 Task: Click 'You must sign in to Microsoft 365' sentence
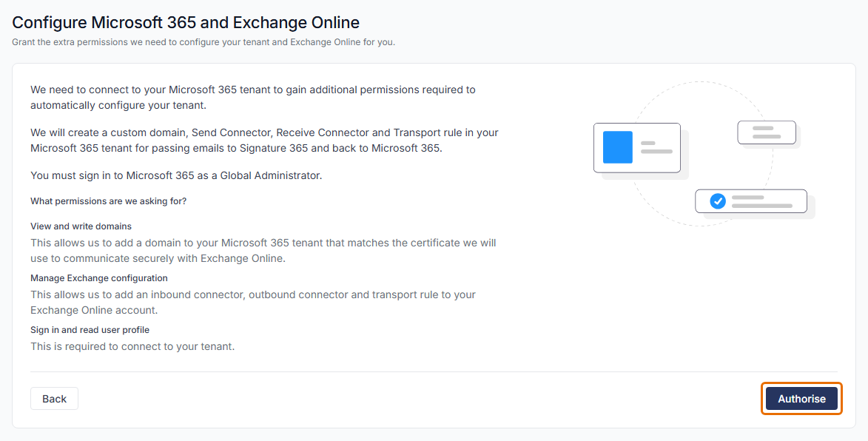tap(176, 175)
